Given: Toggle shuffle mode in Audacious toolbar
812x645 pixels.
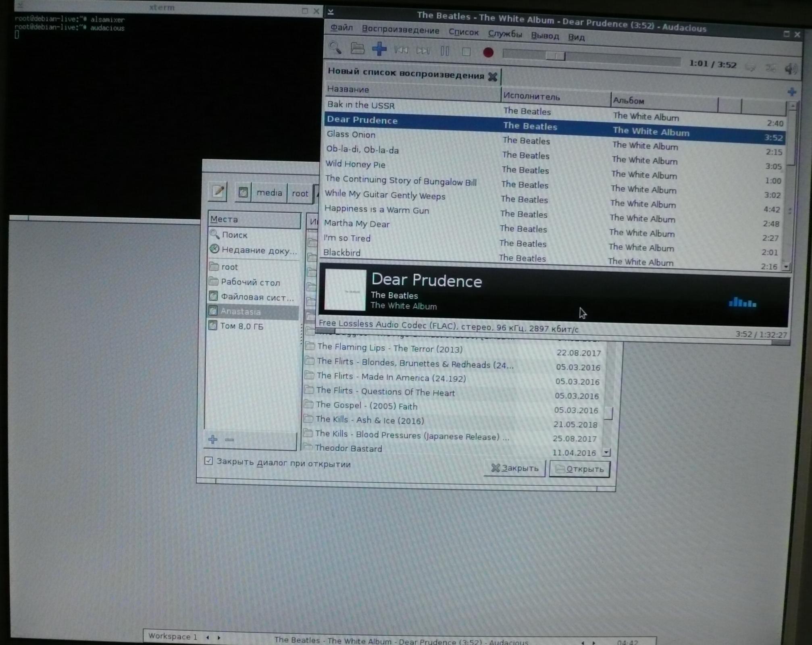Looking at the screenshot, I should pyautogui.click(x=770, y=68).
